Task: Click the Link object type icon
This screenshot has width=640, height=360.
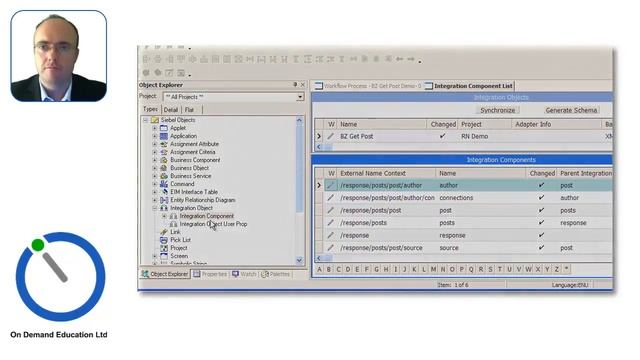Action: pos(164,232)
